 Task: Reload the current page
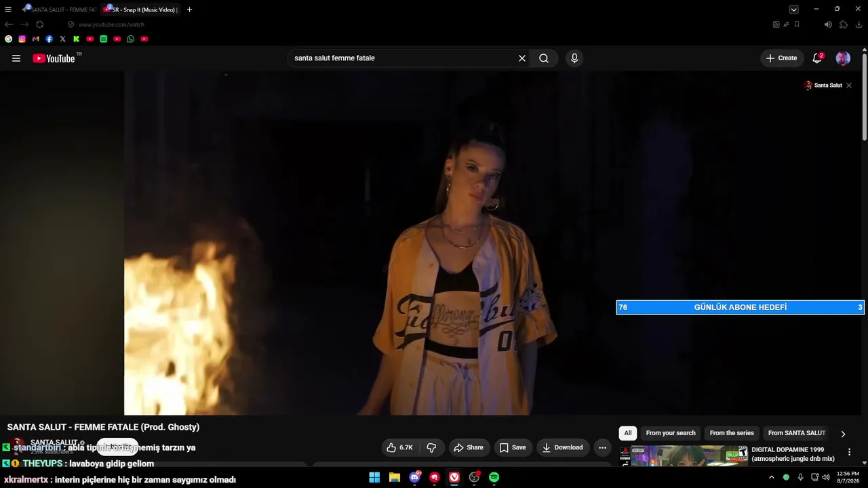(x=40, y=24)
